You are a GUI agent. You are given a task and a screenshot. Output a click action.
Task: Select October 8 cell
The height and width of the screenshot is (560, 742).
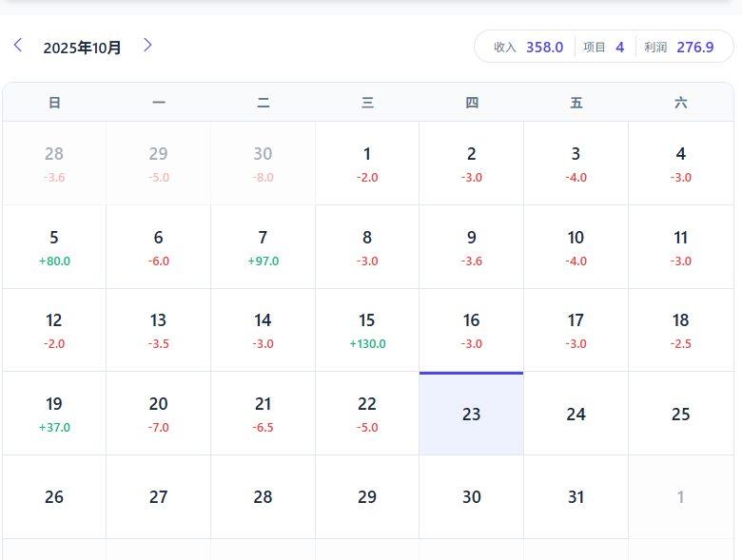pos(367,247)
